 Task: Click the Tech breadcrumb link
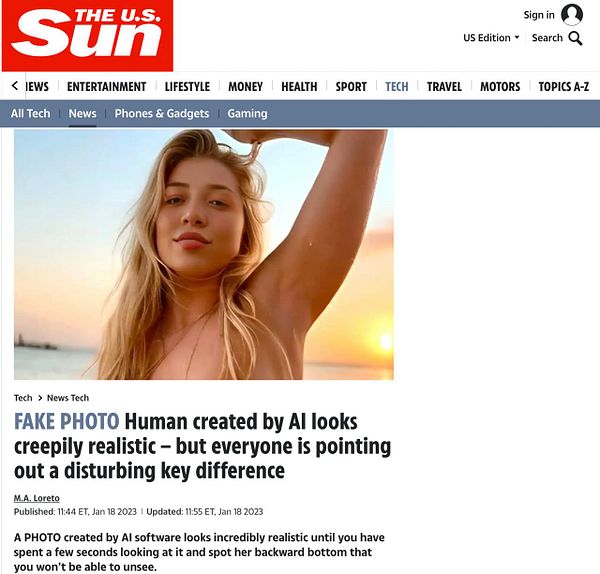pyautogui.click(x=23, y=398)
